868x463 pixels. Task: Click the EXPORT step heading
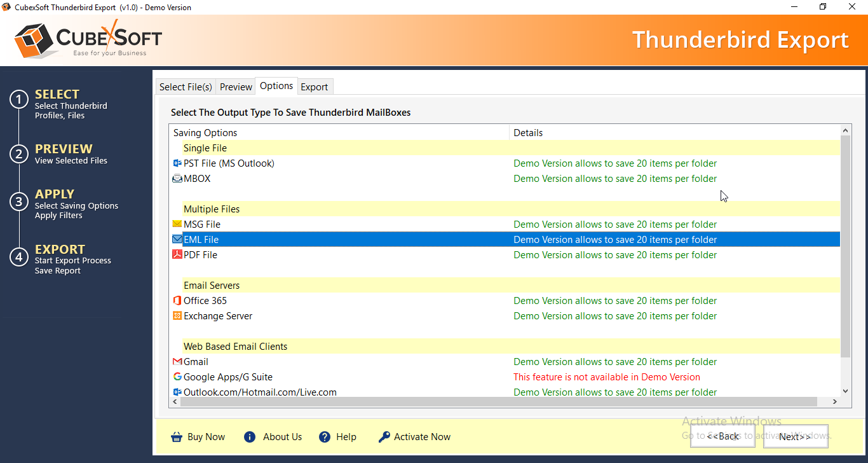point(60,249)
